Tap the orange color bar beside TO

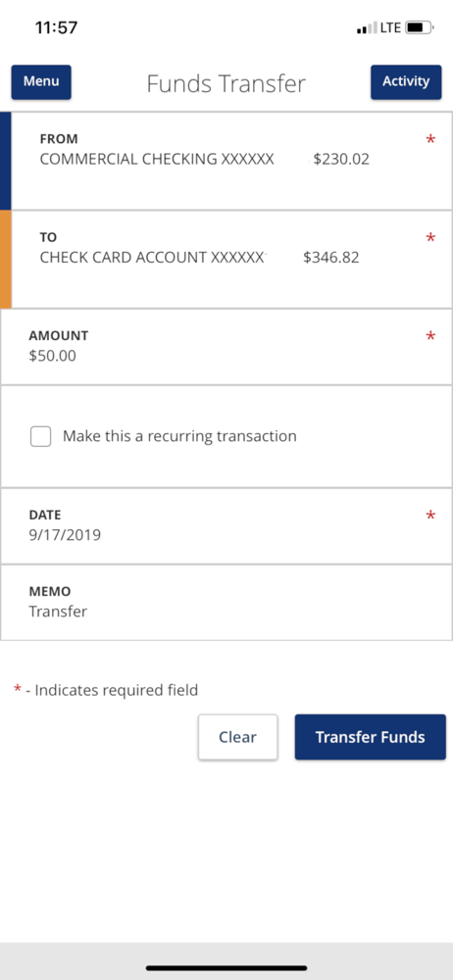tap(6, 260)
